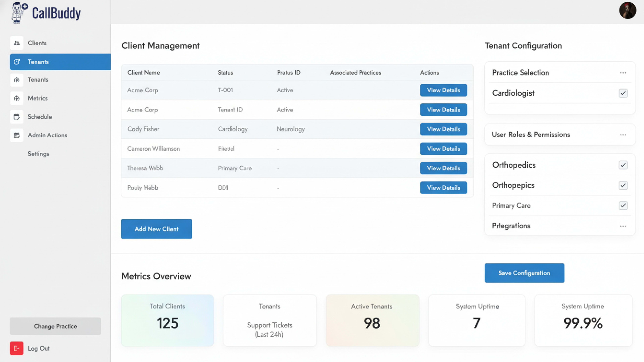Select the Admin Actions icon
This screenshot has width=644, height=362.
[16, 135]
